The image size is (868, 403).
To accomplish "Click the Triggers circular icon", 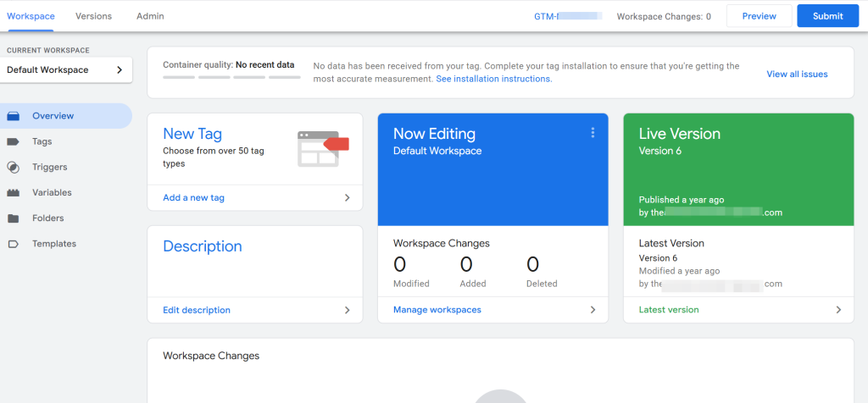I will coord(14,167).
